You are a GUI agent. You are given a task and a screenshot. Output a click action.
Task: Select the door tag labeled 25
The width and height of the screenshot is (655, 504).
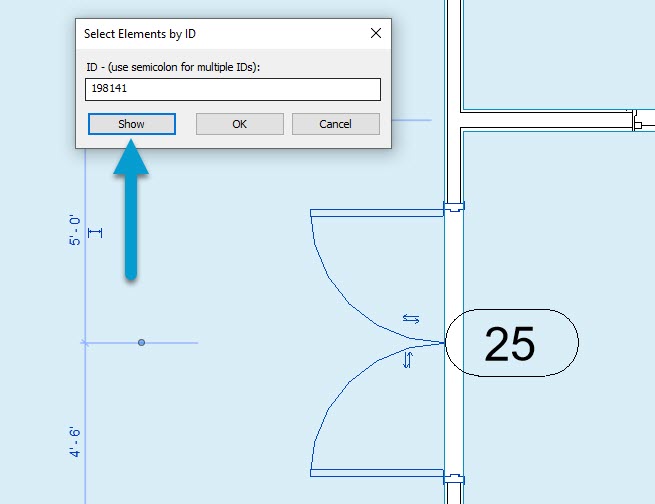coord(511,344)
